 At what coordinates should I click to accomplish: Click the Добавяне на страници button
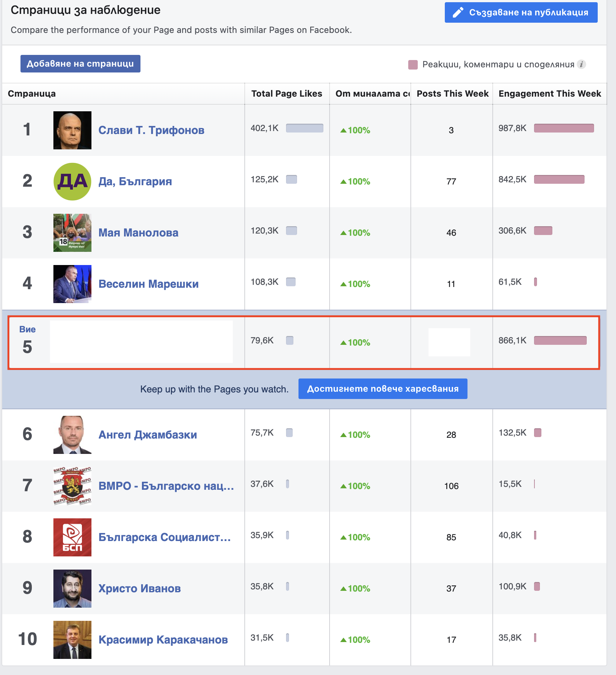pos(80,64)
